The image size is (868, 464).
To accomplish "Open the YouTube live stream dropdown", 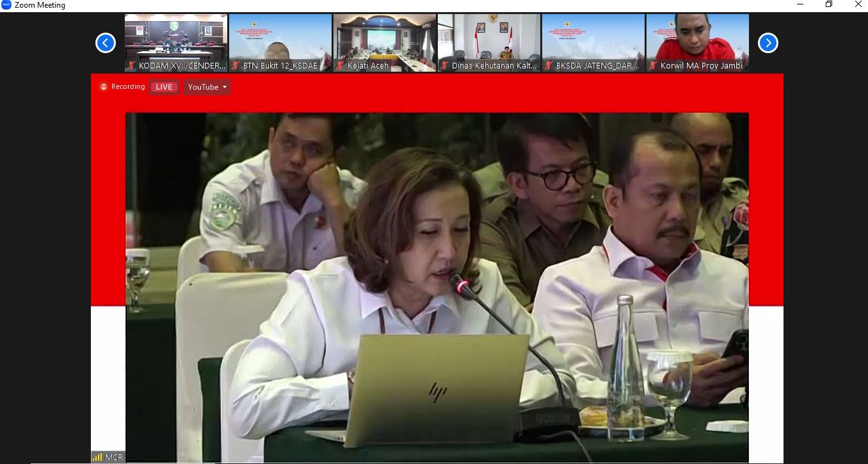I will [207, 87].
